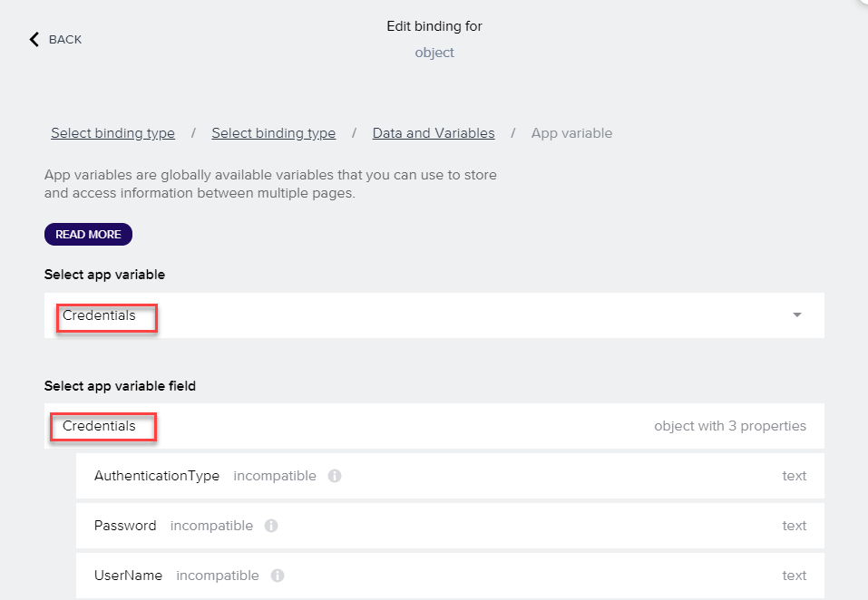This screenshot has width=868, height=600.
Task: Click info icon beside Password incompatible
Action: pos(271,526)
